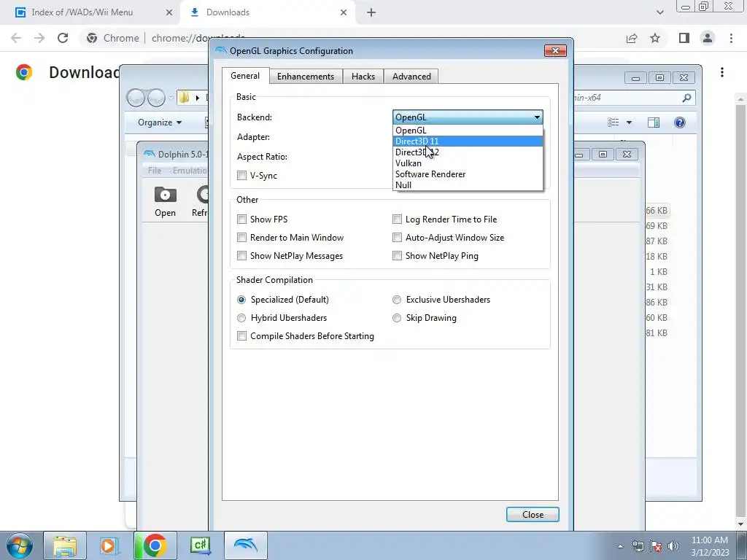
Task: Bookmark this page with the star icon
Action: pyautogui.click(x=655, y=38)
